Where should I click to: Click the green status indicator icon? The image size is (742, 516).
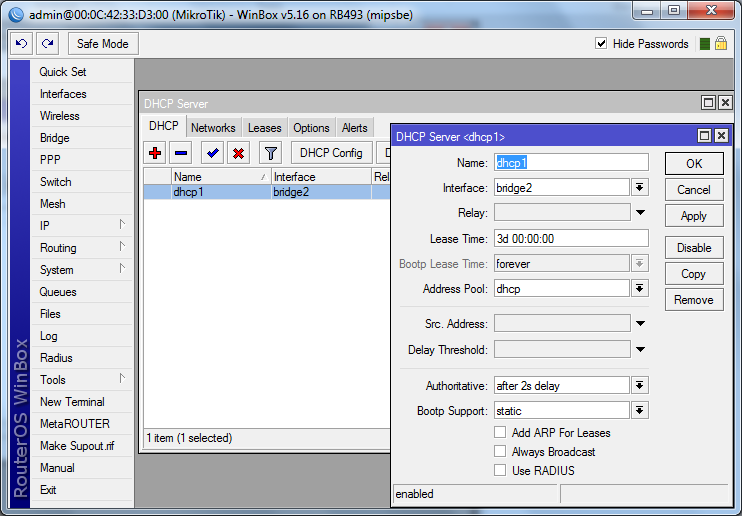705,44
